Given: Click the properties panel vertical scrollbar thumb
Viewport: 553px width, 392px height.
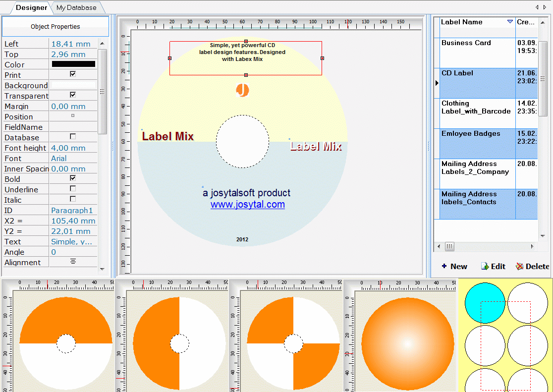Looking at the screenshot, I should (102, 92).
